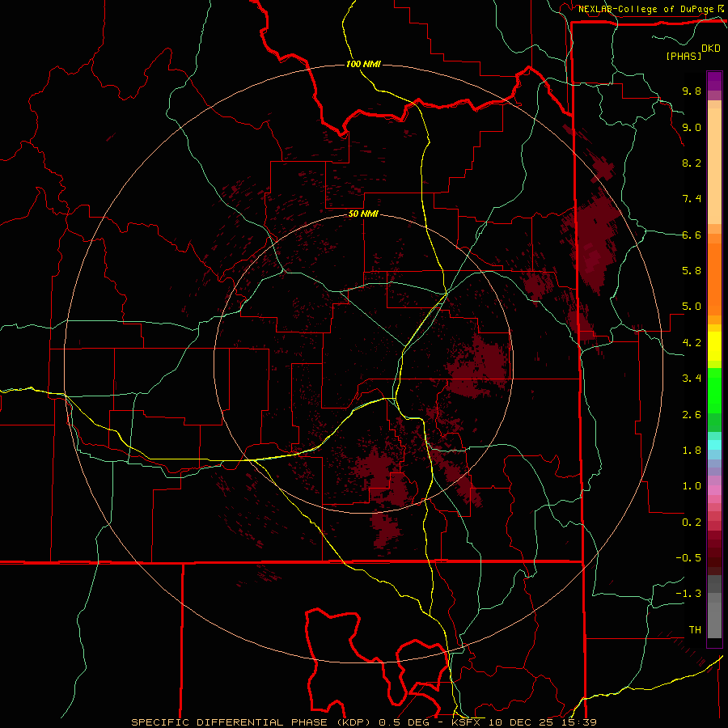Viewport: 728px width, 728px height.
Task: Click the -0.5 value on color scale
Action: pyautogui.click(x=688, y=558)
